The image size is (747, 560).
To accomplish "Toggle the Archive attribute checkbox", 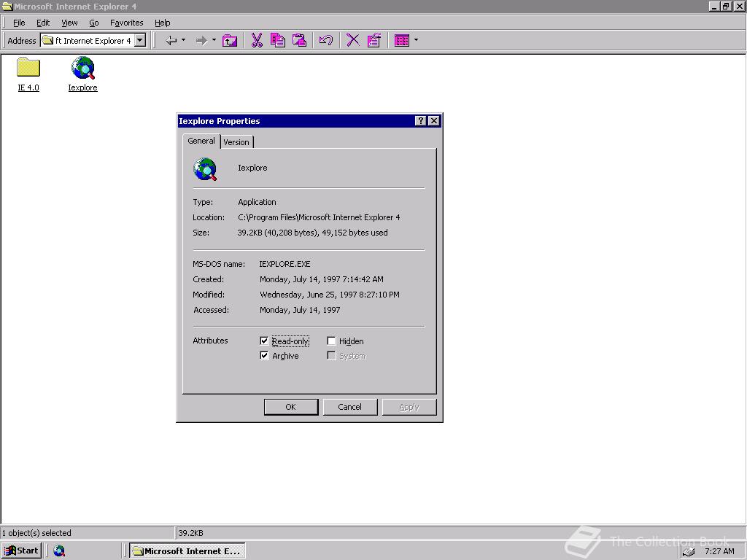I will (264, 356).
